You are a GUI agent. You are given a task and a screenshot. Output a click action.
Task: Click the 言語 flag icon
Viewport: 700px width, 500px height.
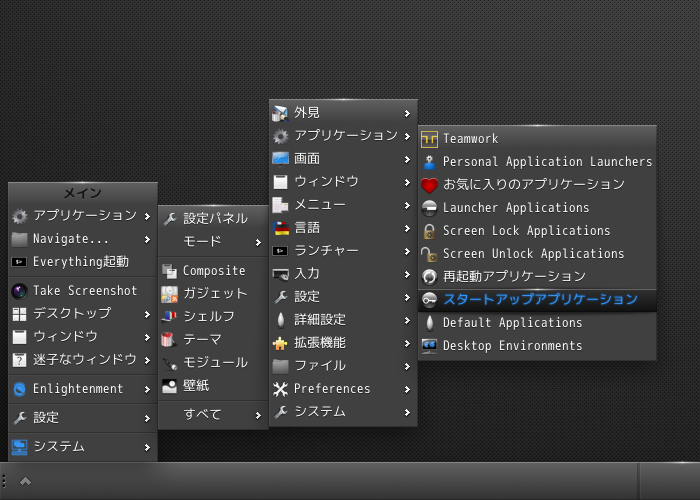coord(280,228)
